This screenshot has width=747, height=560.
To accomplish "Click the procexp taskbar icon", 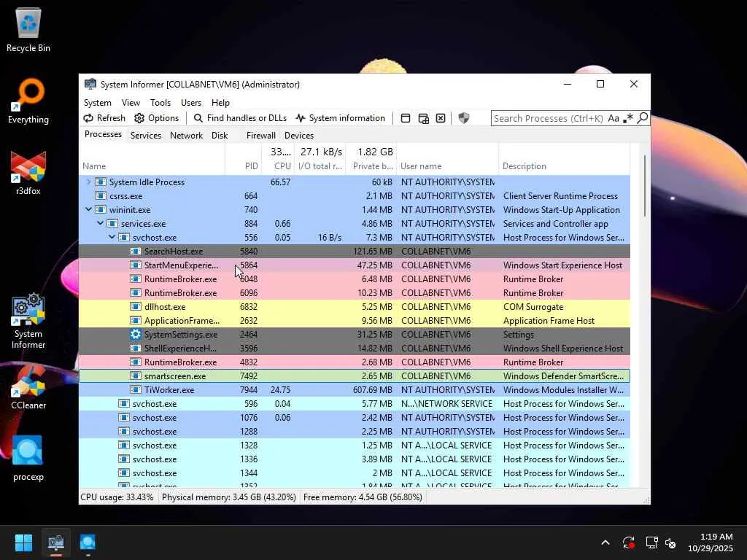I will point(88,542).
